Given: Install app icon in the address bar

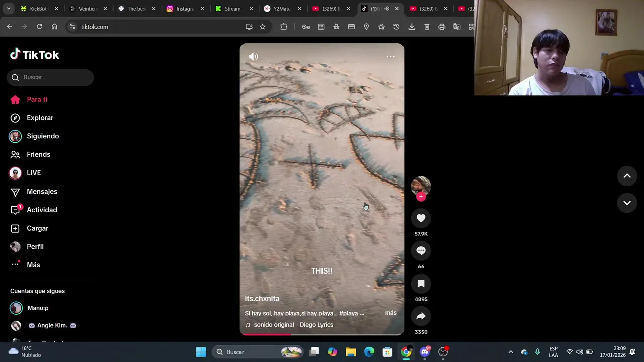Looking at the screenshot, I should (x=249, y=27).
